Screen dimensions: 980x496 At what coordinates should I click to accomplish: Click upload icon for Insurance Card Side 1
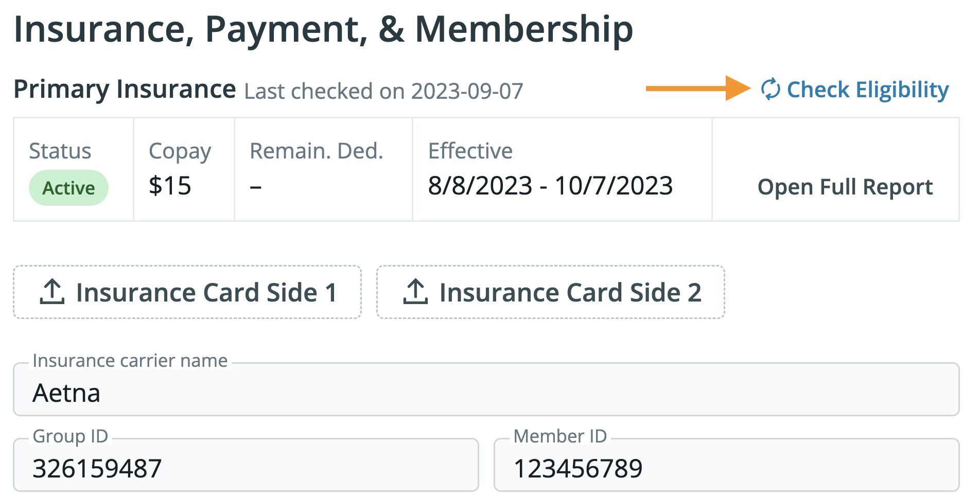coord(52,292)
